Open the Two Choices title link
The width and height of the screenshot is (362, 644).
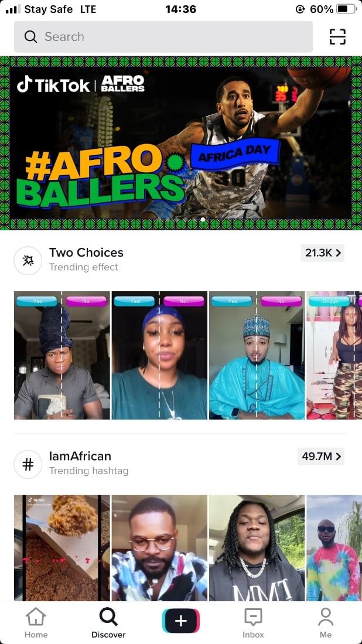click(x=86, y=253)
